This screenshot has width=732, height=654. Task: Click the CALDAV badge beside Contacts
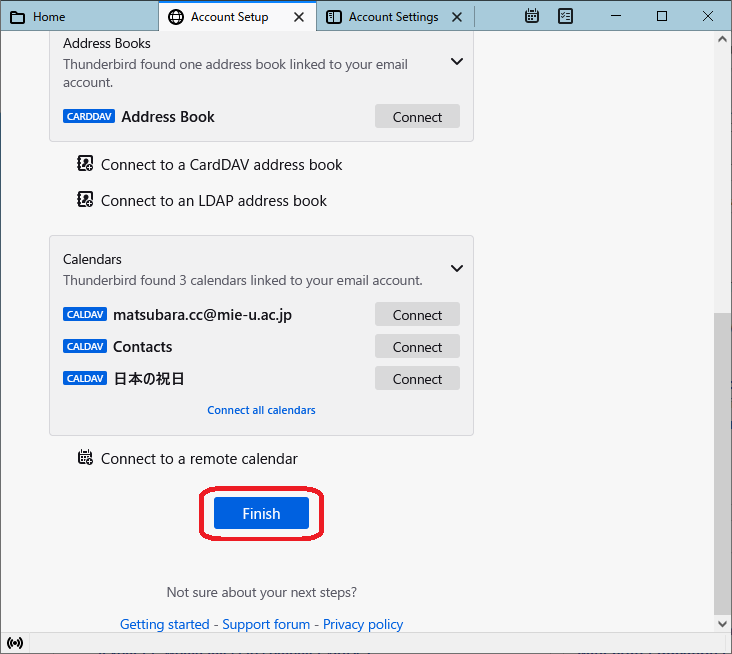[85, 346]
